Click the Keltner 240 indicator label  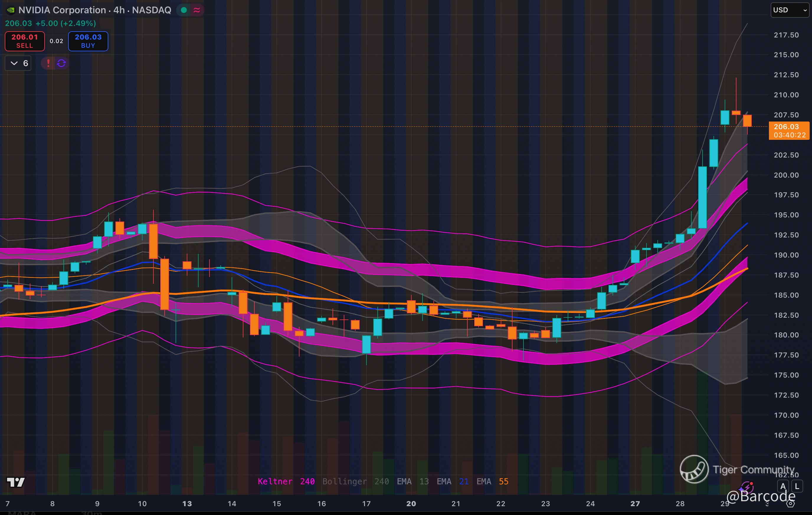point(286,481)
